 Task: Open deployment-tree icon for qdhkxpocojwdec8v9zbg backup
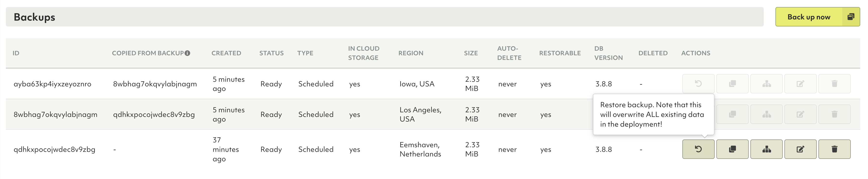[767, 149]
